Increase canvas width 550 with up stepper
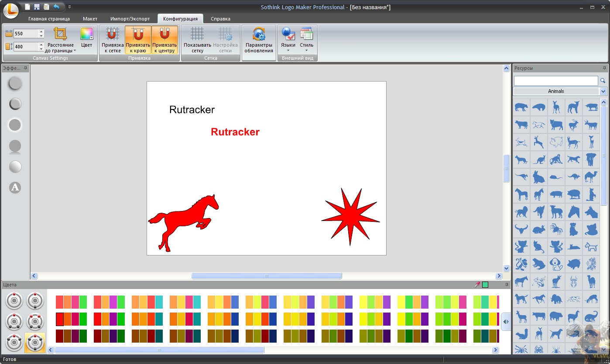Image resolution: width=610 pixels, height=364 pixels. 41,31
